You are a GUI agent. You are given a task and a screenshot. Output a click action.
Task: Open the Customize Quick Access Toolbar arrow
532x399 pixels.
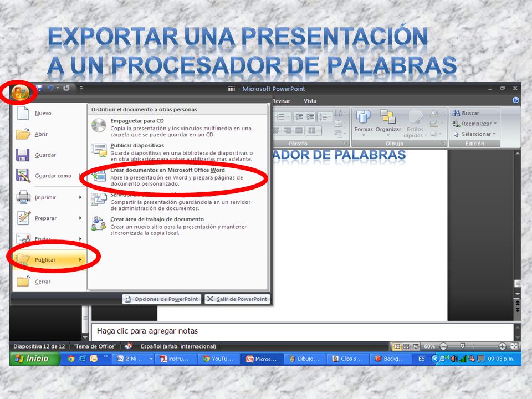click(x=81, y=88)
